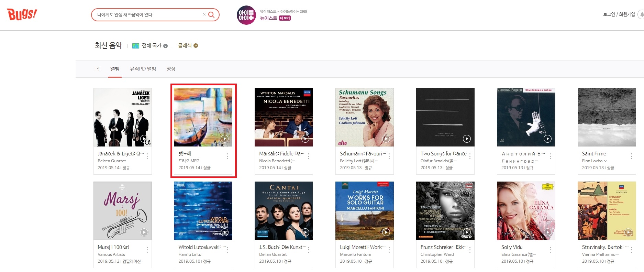644x272 pixels.
Task: Open artist Marcello Fantoni
Action: pos(355,254)
